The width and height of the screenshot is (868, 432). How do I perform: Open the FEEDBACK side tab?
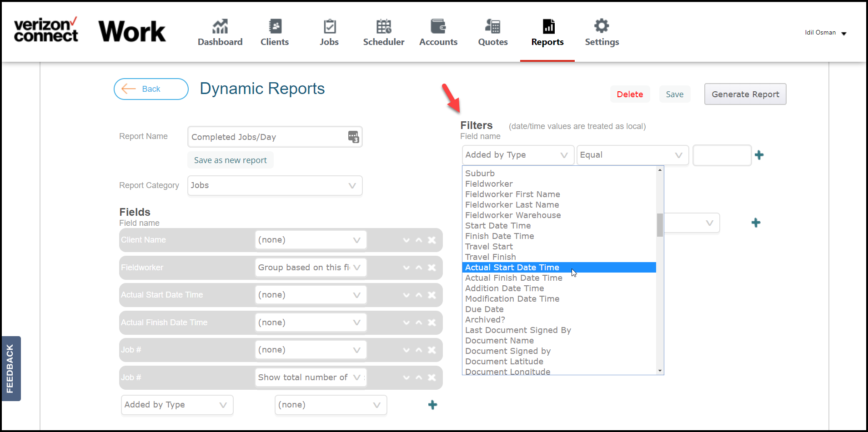pyautogui.click(x=10, y=368)
